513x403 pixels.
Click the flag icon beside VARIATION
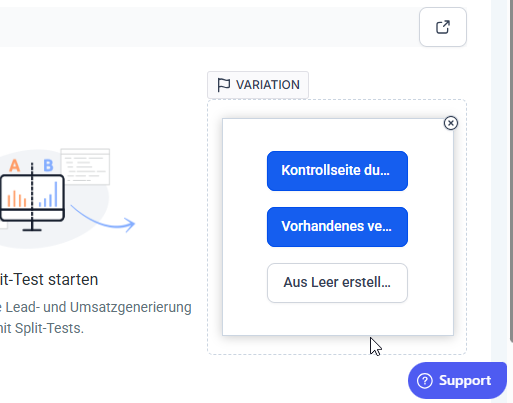tap(223, 85)
